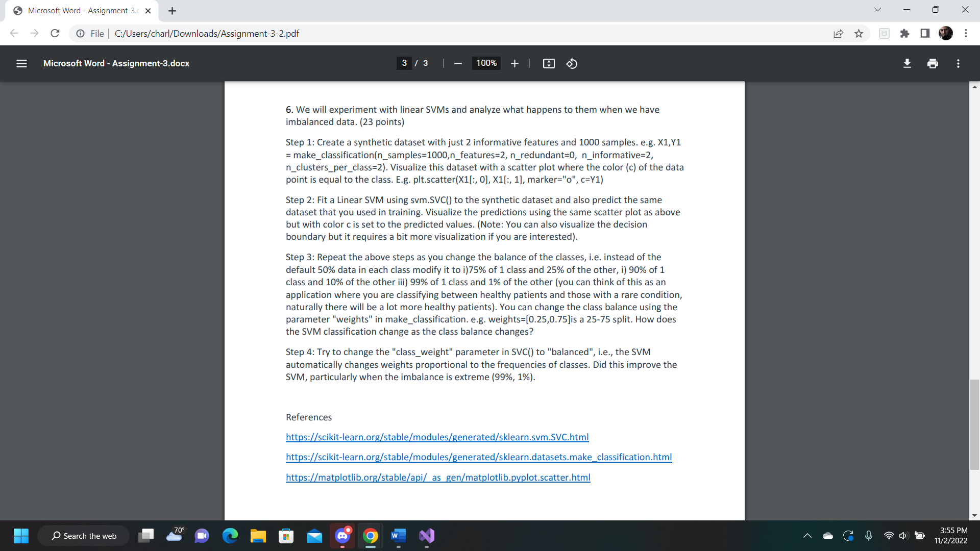Toggle the browser sidebar panel icon
Viewport: 980px width, 551px height.
point(925,34)
